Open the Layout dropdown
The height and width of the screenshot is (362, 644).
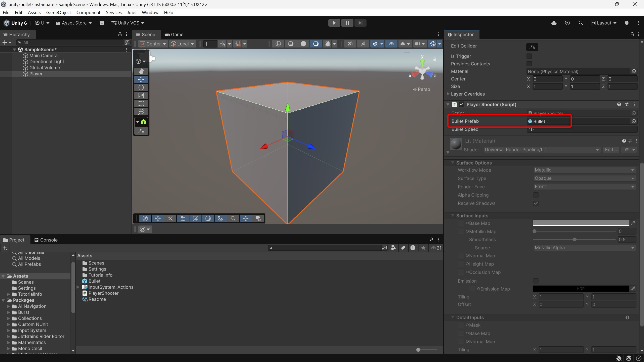click(604, 23)
